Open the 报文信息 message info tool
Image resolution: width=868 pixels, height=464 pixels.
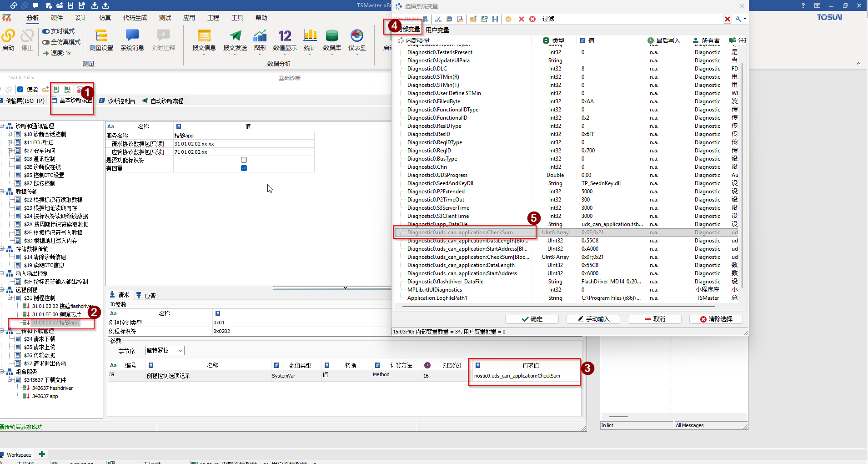click(x=204, y=40)
